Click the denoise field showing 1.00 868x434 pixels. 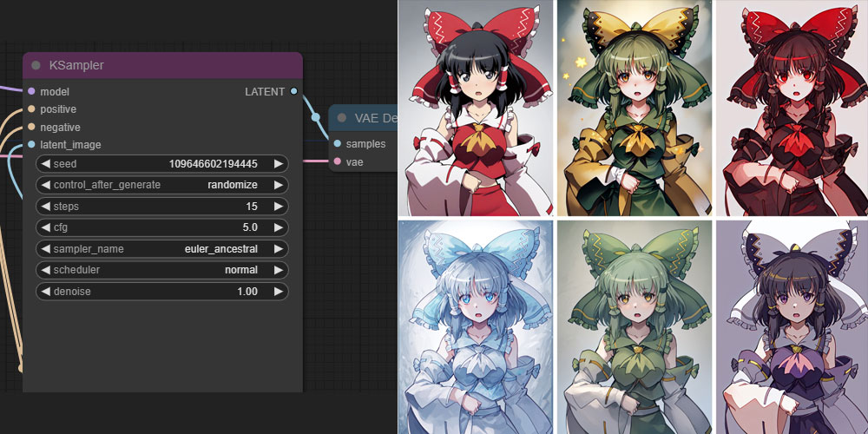162,292
